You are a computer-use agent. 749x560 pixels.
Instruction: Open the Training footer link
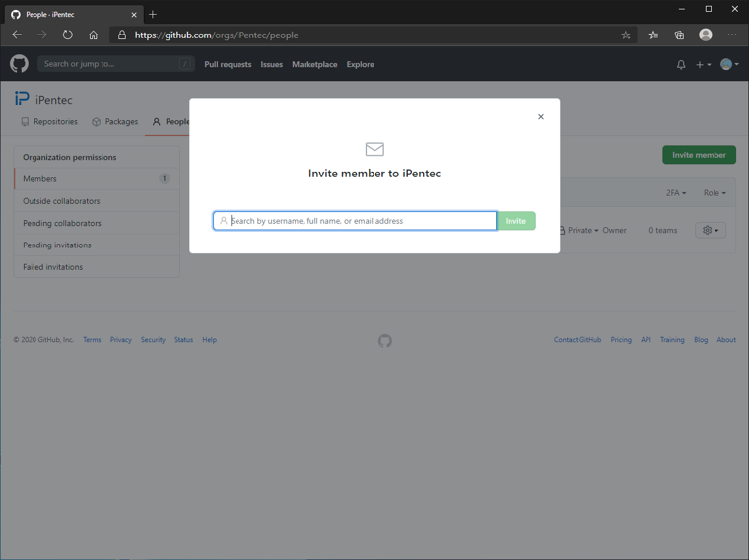672,340
